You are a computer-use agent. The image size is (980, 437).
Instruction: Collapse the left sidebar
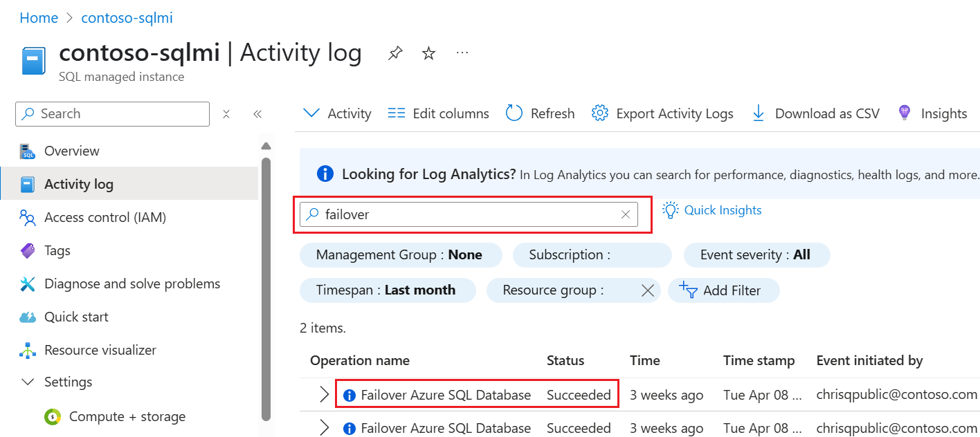pos(257,113)
